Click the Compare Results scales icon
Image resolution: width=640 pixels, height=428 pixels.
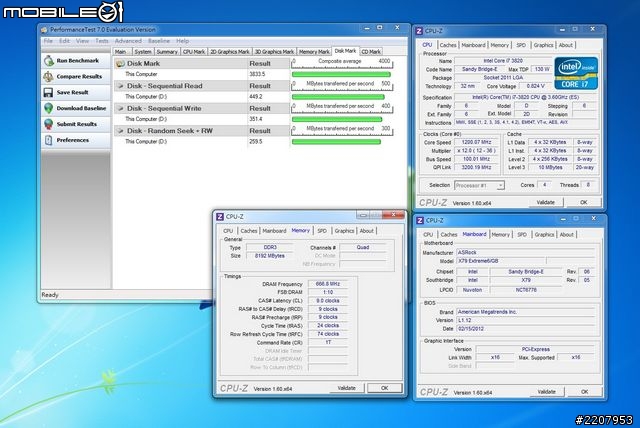(49, 76)
